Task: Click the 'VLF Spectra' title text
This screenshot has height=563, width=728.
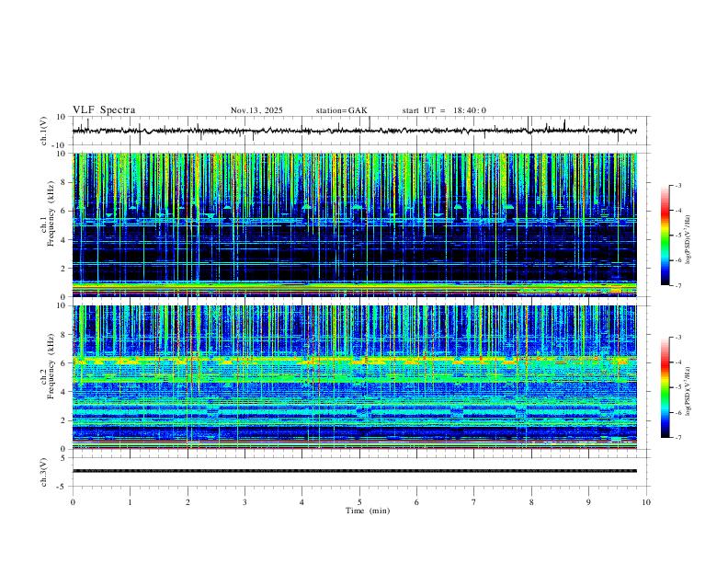Action: [x=104, y=110]
